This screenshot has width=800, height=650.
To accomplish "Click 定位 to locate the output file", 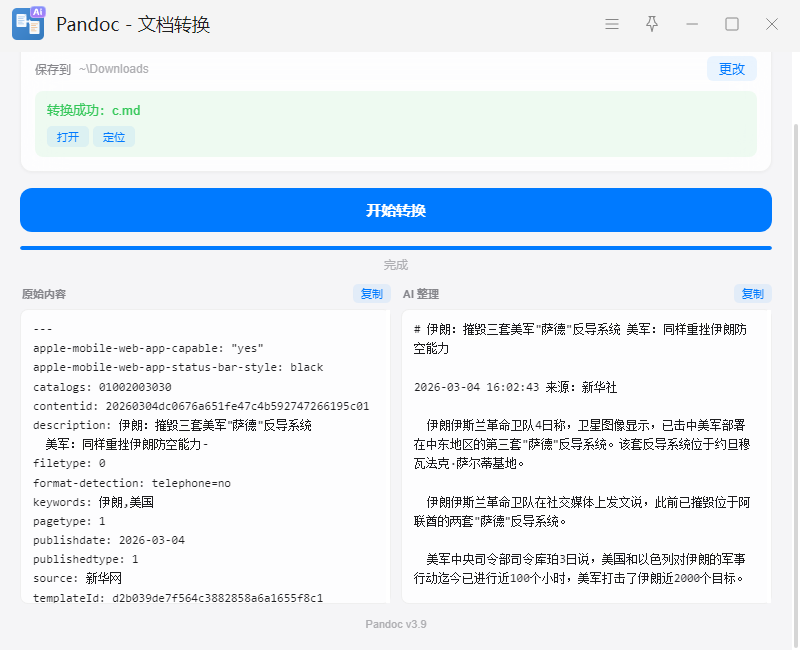I will click(114, 137).
